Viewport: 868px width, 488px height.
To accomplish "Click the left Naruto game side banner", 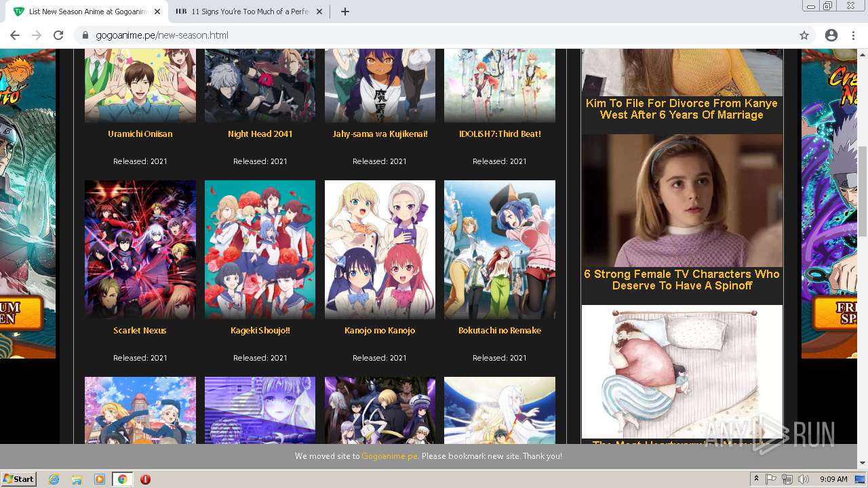I will (x=28, y=203).
